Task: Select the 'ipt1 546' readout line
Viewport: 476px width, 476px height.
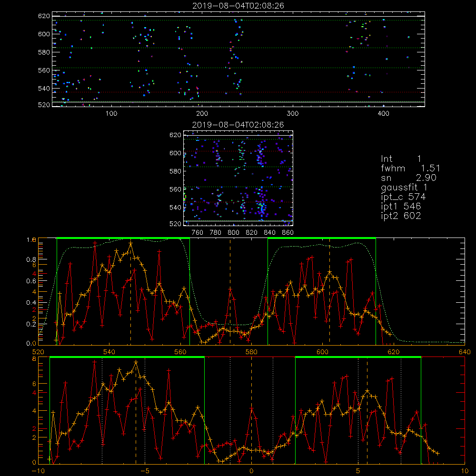Action: point(401,207)
